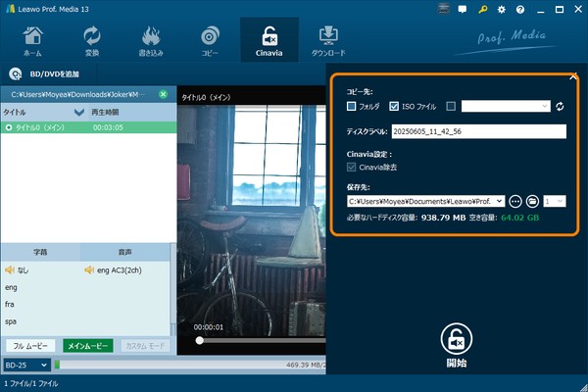
Task: Open the Burn (書き込み) module
Action: coord(151,40)
